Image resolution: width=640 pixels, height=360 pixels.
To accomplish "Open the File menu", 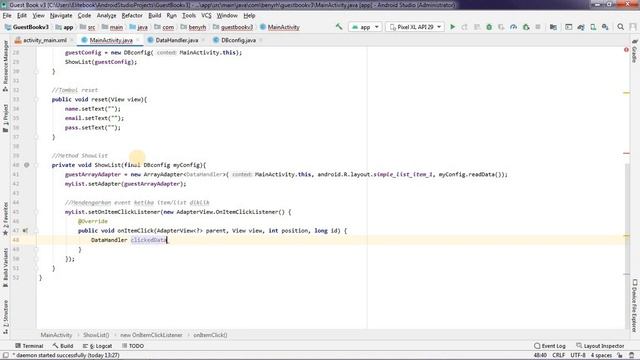I will point(7,16).
